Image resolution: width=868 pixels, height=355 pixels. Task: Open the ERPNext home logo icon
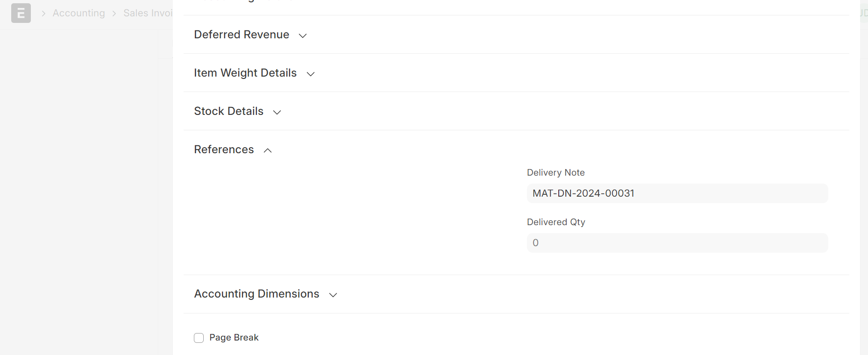coord(21,13)
